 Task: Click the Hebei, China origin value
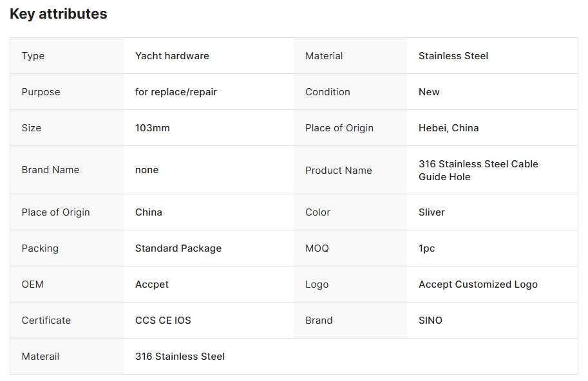(x=448, y=128)
